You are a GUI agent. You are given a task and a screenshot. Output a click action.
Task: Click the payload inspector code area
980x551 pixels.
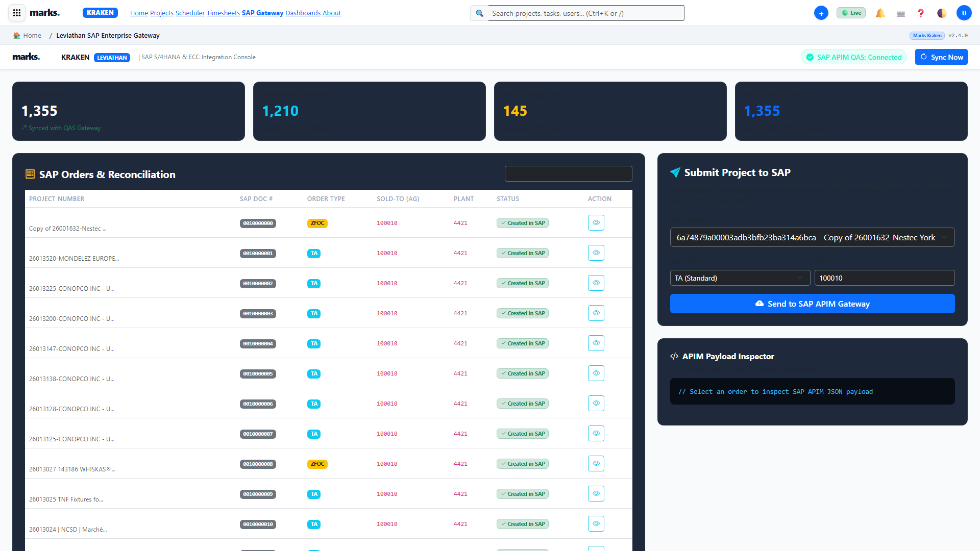812,391
